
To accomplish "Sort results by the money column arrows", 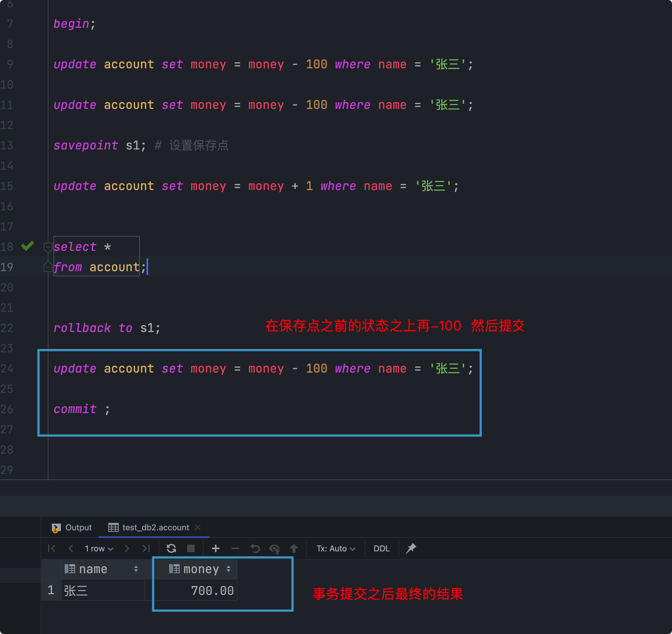I will coord(229,569).
